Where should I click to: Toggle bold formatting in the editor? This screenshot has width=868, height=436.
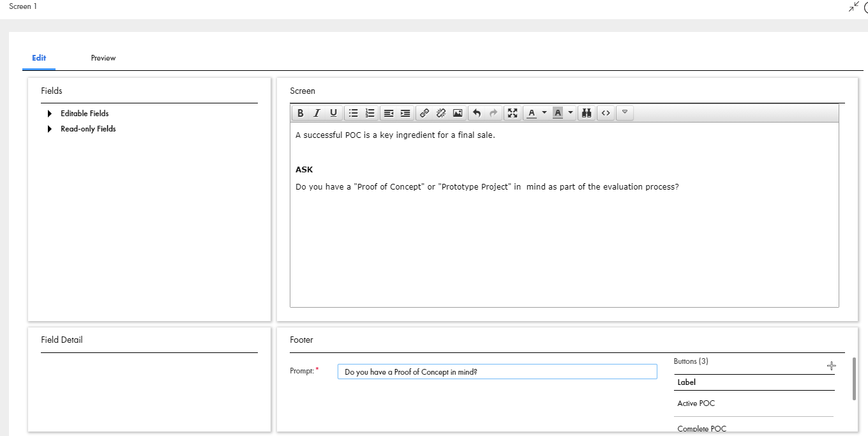[301, 113]
